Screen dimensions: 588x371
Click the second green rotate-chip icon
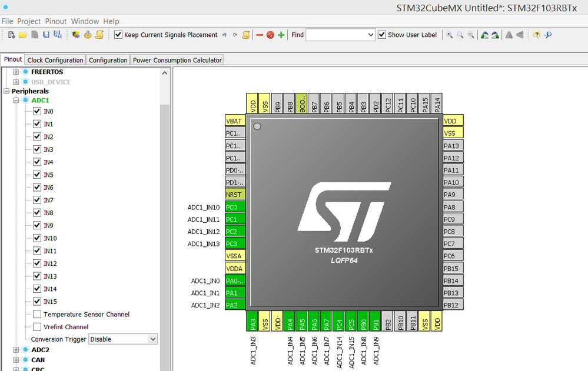[x=496, y=35]
